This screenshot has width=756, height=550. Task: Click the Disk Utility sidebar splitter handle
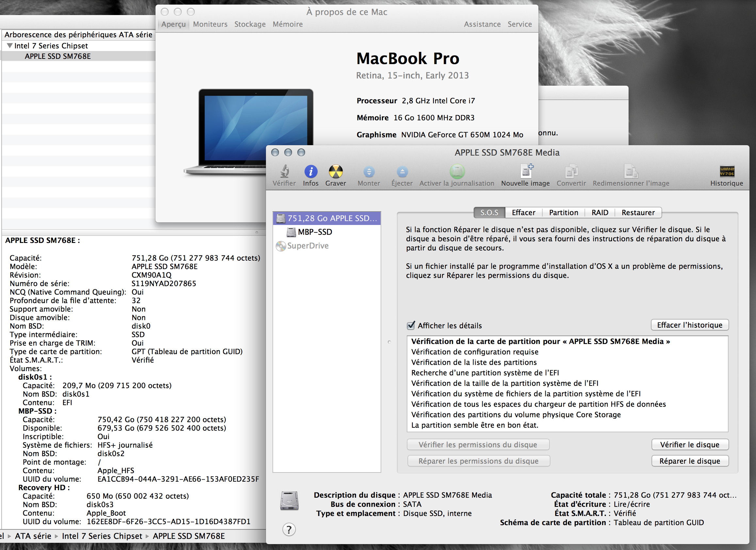pos(389,342)
